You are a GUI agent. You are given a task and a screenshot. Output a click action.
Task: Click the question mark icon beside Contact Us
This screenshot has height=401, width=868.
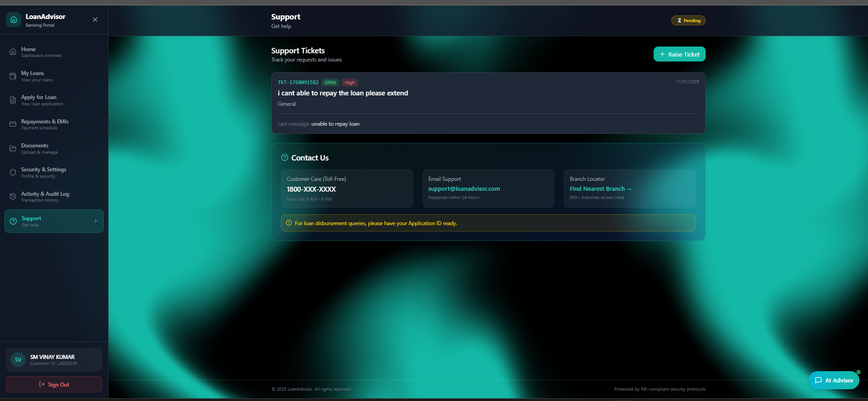pos(285,158)
